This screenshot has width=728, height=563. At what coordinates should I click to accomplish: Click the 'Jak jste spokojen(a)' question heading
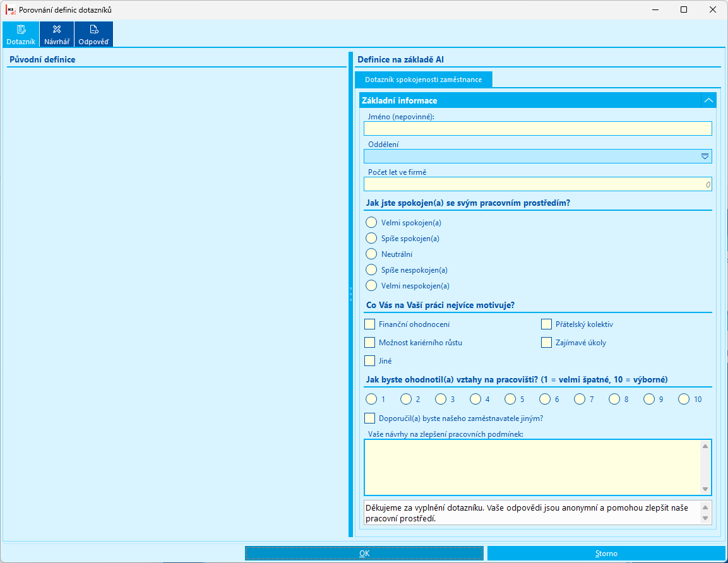(x=468, y=203)
